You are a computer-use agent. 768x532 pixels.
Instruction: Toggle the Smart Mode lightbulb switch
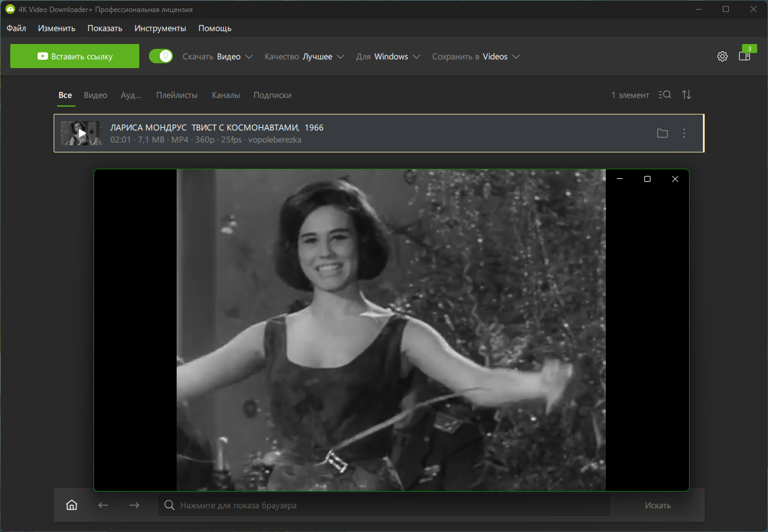coord(161,56)
